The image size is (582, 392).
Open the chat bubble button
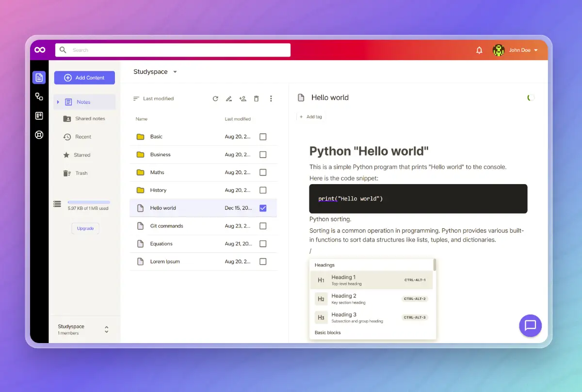pyautogui.click(x=530, y=326)
